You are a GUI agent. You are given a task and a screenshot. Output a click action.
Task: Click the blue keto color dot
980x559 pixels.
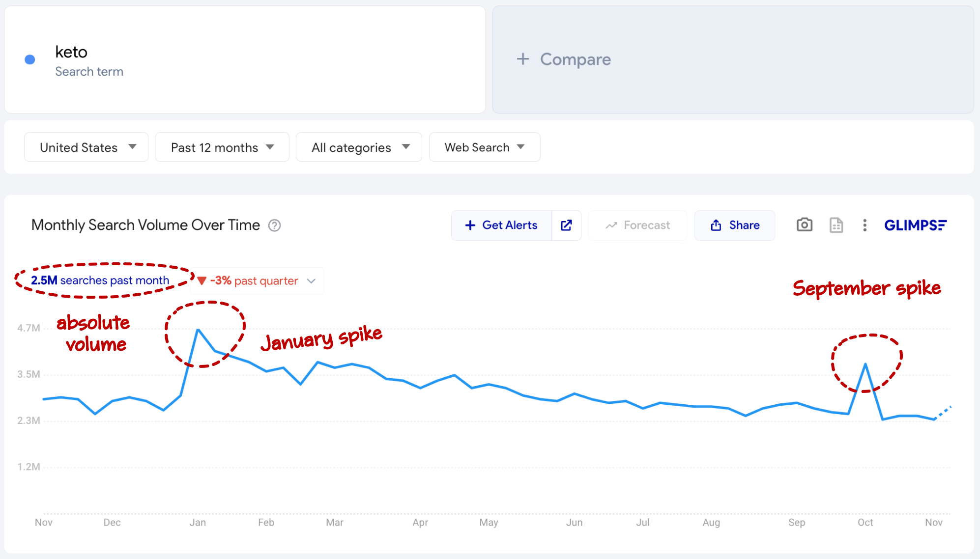click(x=30, y=59)
